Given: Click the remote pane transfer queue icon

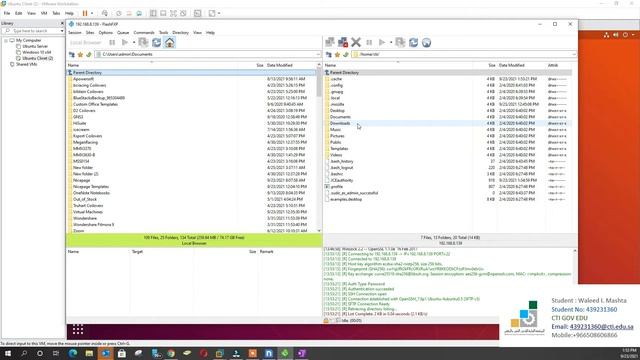Looking at the screenshot, I should [x=400, y=42].
